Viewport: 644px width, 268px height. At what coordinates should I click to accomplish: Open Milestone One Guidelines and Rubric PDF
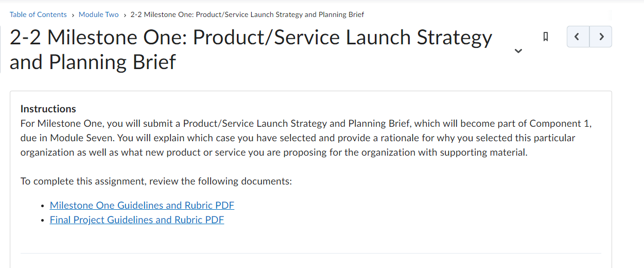click(142, 205)
